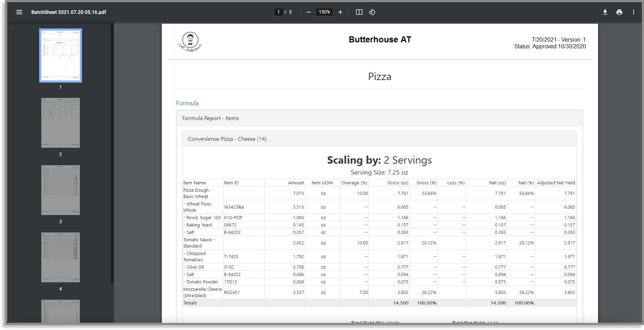Select the partially visible page 5 thumbnail
This screenshot has width=644, height=330.
pyautogui.click(x=61, y=311)
